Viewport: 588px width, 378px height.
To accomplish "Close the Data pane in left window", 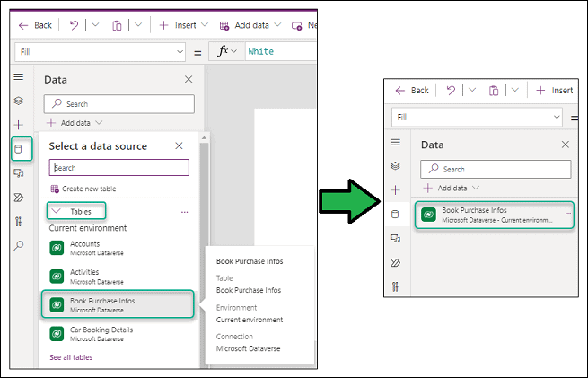I will click(189, 80).
